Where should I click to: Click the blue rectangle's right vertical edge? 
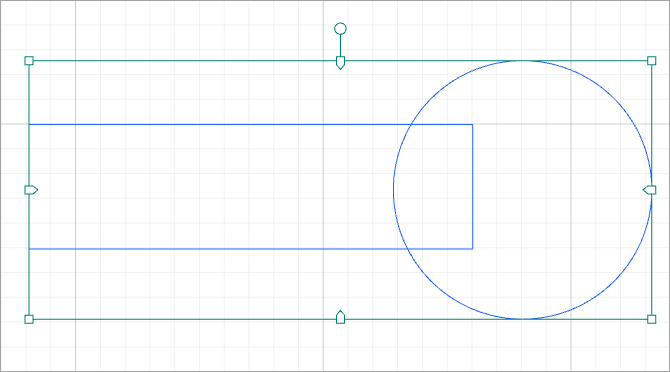(473, 187)
